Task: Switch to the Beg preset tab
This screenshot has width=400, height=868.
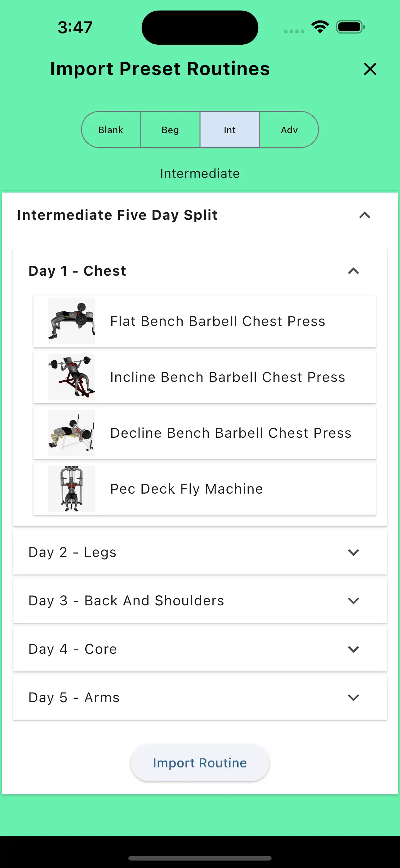Action: [x=170, y=129]
